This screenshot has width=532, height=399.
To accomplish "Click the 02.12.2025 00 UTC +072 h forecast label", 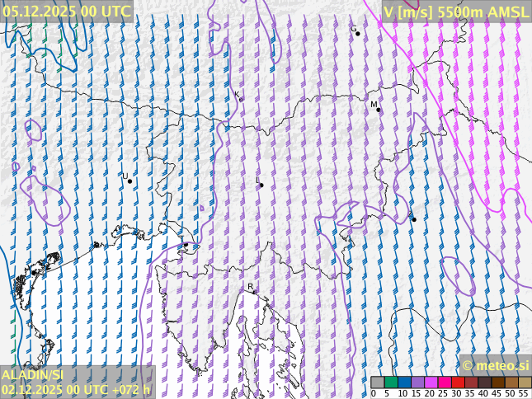I will pyautogui.click(x=76, y=390).
